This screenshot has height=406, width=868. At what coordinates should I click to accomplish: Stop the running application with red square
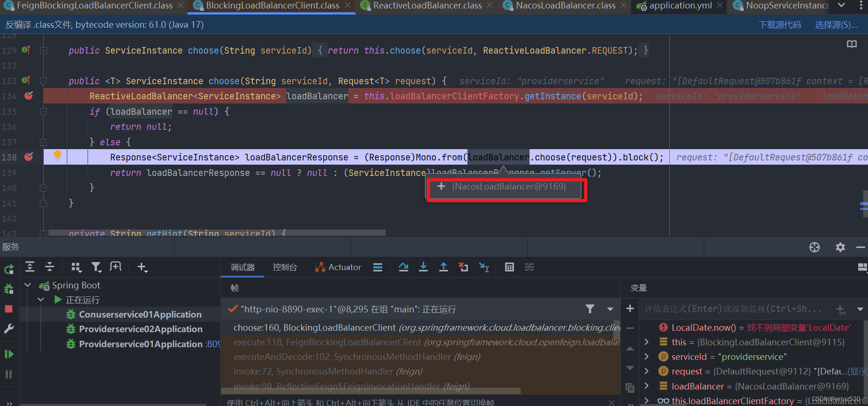click(x=8, y=309)
